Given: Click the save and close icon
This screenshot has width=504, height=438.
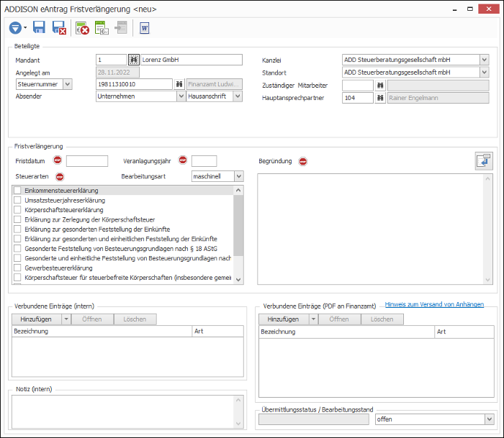Looking at the screenshot, I should [x=59, y=27].
